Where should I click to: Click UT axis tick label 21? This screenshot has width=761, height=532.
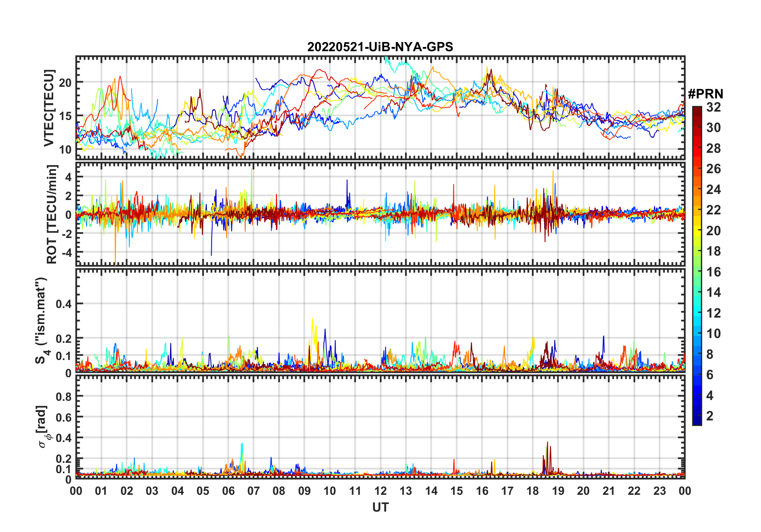pos(609,491)
